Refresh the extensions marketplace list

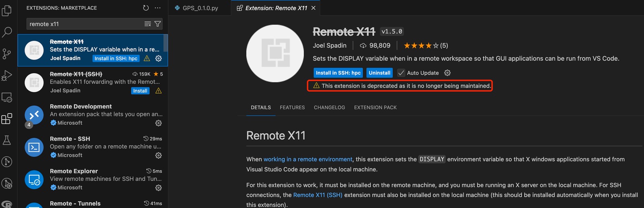[146, 8]
